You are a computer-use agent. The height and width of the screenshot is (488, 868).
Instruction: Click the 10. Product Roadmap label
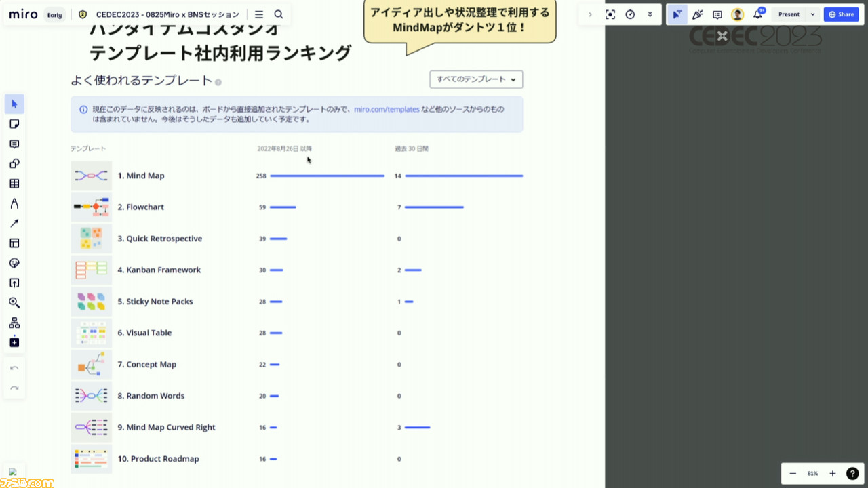click(158, 459)
